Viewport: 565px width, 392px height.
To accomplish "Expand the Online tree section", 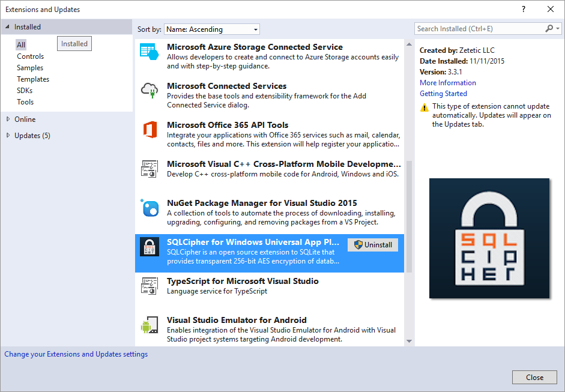I will tap(8, 119).
